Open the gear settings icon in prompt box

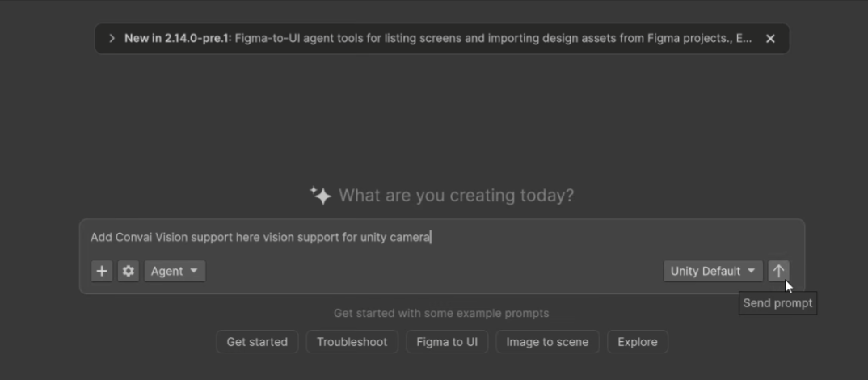point(129,271)
